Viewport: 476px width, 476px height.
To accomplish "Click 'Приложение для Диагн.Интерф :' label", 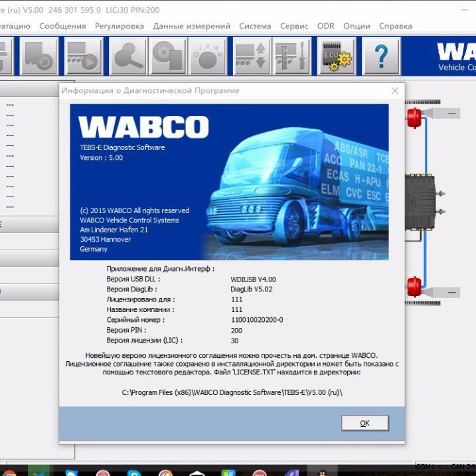I will click(x=160, y=269).
